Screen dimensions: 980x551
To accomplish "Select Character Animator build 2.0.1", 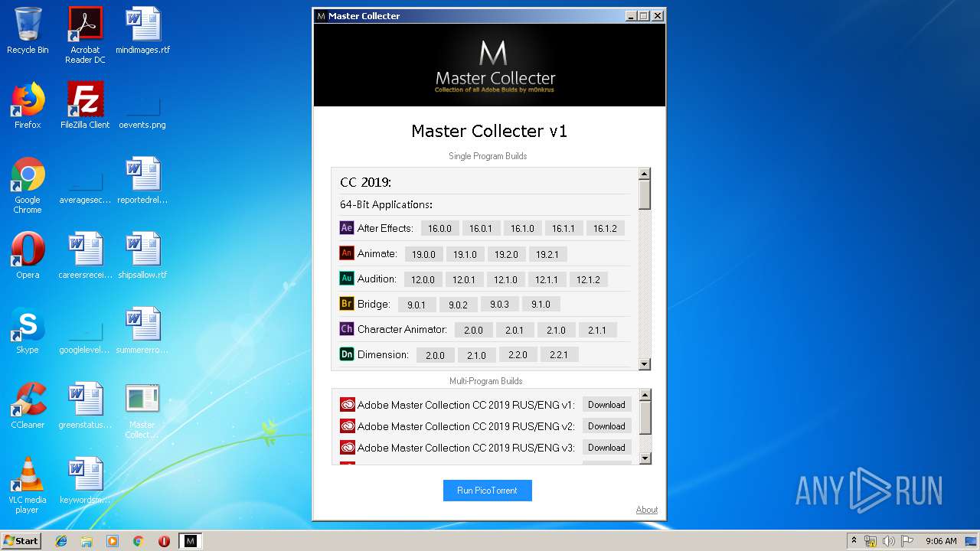I will [514, 330].
